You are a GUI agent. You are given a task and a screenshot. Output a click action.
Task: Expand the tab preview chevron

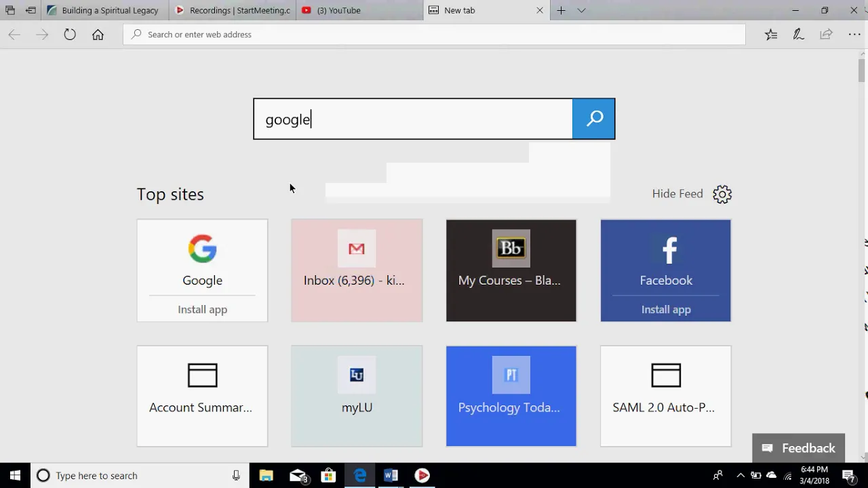581,10
